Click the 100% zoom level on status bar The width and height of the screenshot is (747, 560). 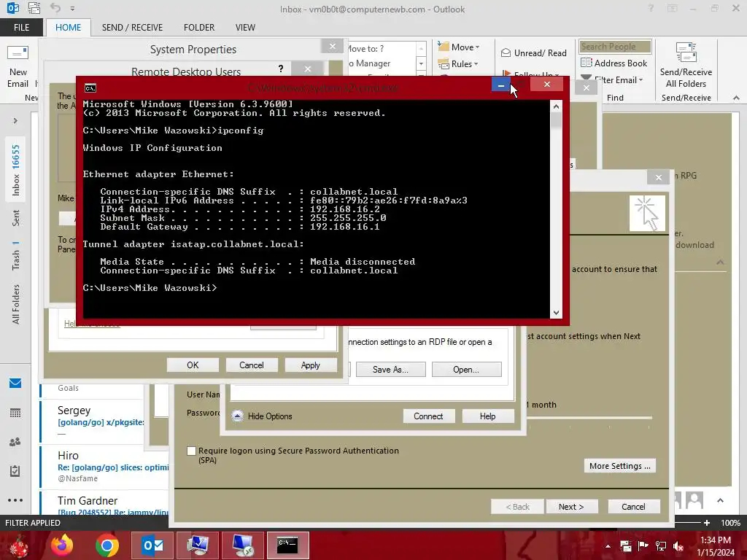[x=730, y=523]
